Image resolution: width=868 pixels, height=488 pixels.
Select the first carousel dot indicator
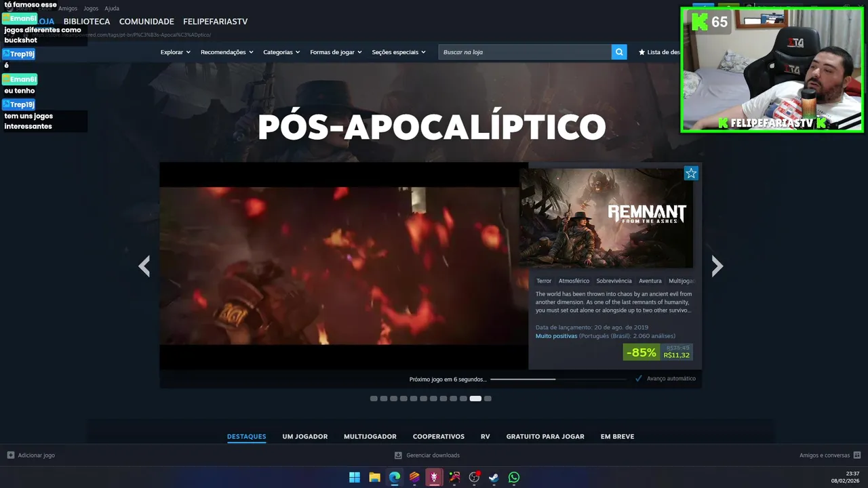[374, 399]
